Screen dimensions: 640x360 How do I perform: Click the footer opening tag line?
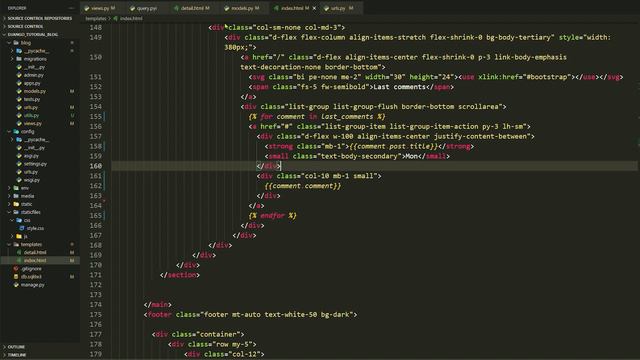click(x=250, y=315)
